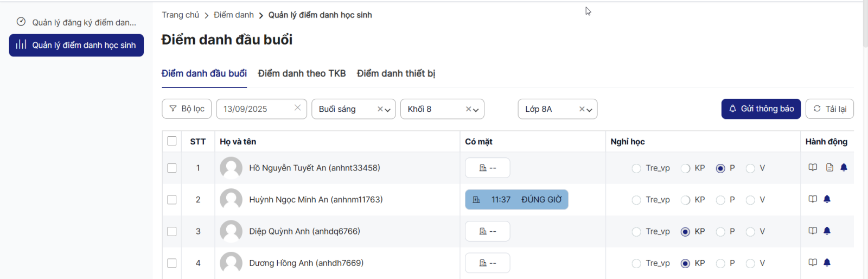Open the book icon for Dương Hồng Anh
The height and width of the screenshot is (279, 868).
coord(813,263)
